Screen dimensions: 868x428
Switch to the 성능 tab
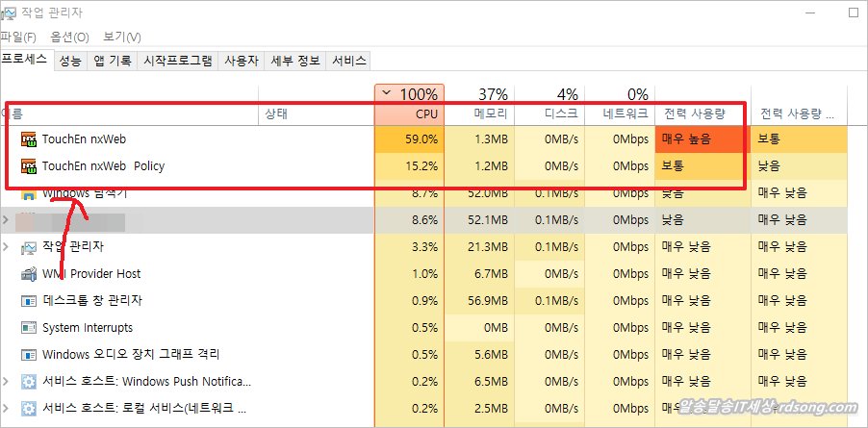70,62
